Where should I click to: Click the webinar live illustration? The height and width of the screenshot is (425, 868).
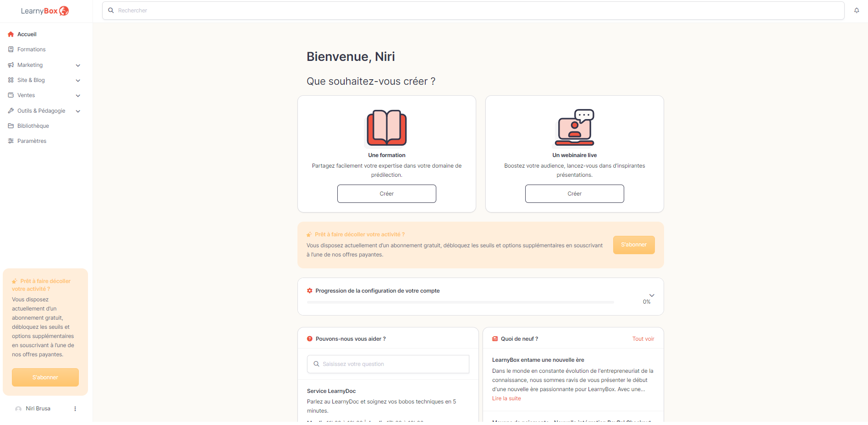point(574,128)
